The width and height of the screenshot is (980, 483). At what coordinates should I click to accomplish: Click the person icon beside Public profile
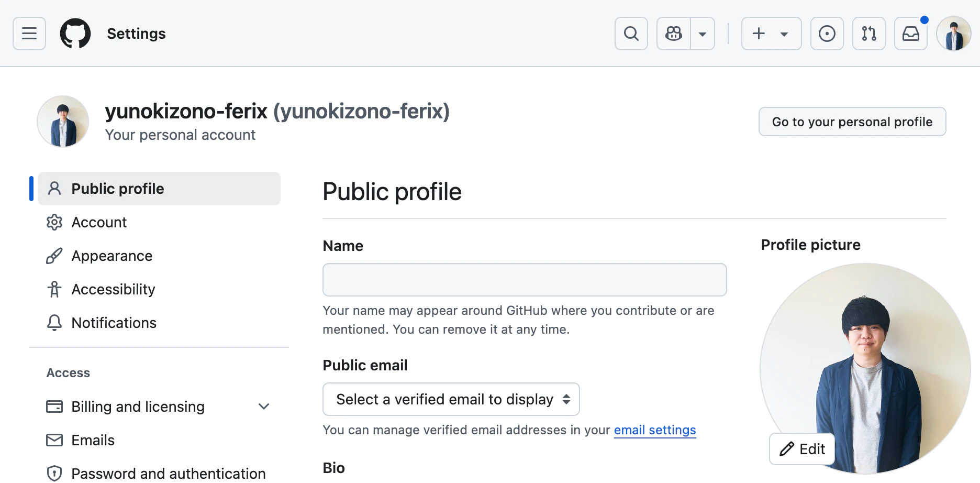tap(54, 189)
